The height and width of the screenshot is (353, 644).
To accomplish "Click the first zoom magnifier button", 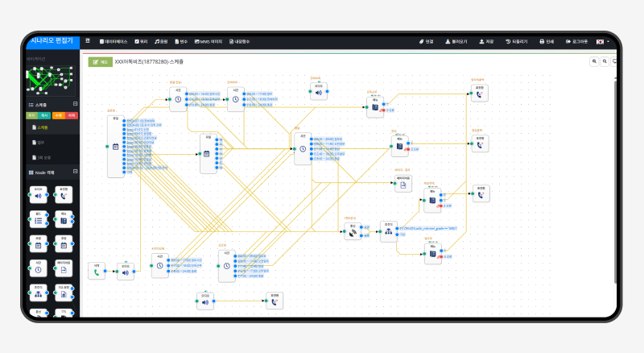I will (x=594, y=61).
